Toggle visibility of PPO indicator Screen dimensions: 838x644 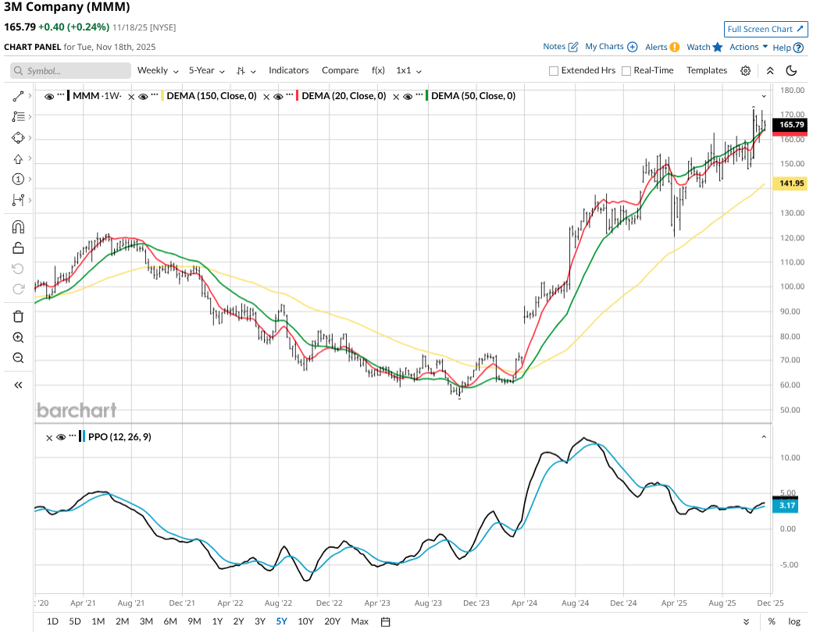point(61,437)
